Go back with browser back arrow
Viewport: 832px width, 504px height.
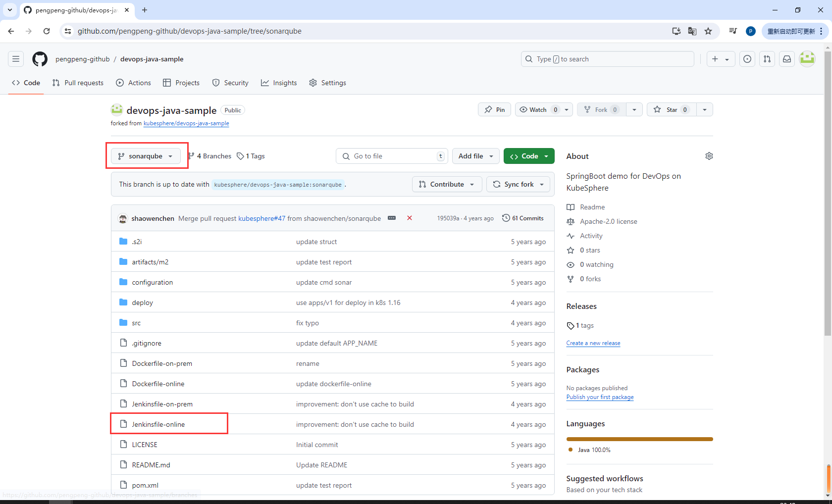click(x=11, y=31)
